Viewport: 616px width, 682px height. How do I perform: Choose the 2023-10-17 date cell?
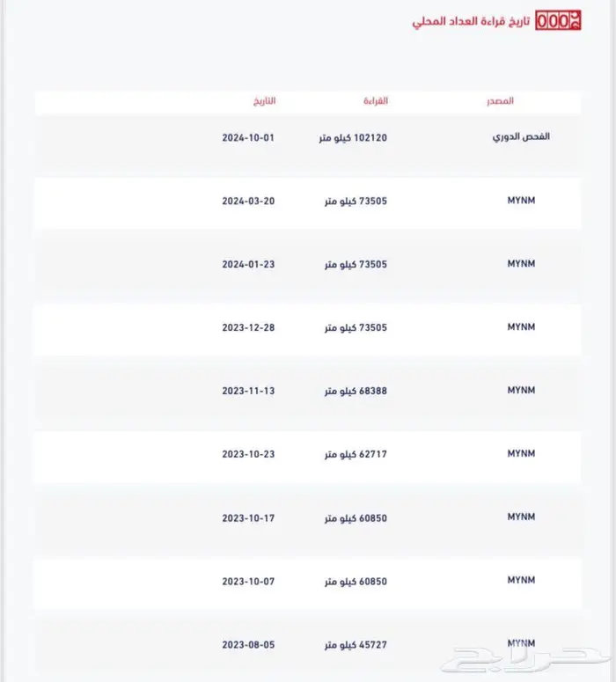point(248,518)
